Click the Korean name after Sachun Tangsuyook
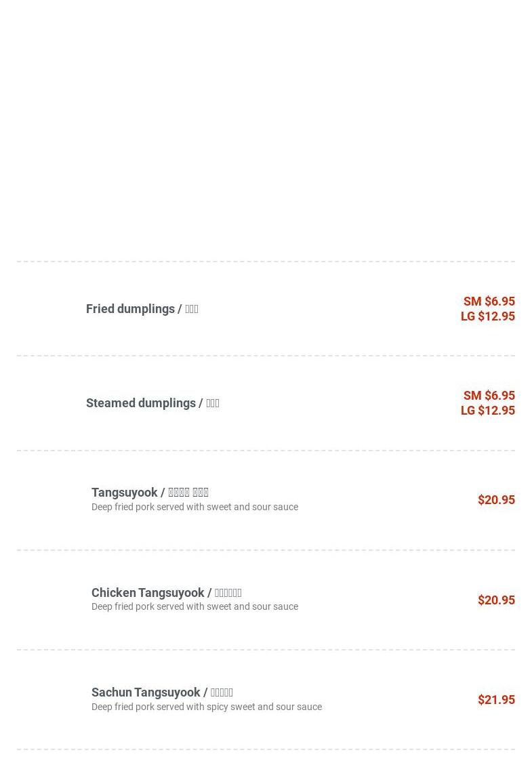Image resolution: width=532 pixels, height=767 pixels. [222, 692]
